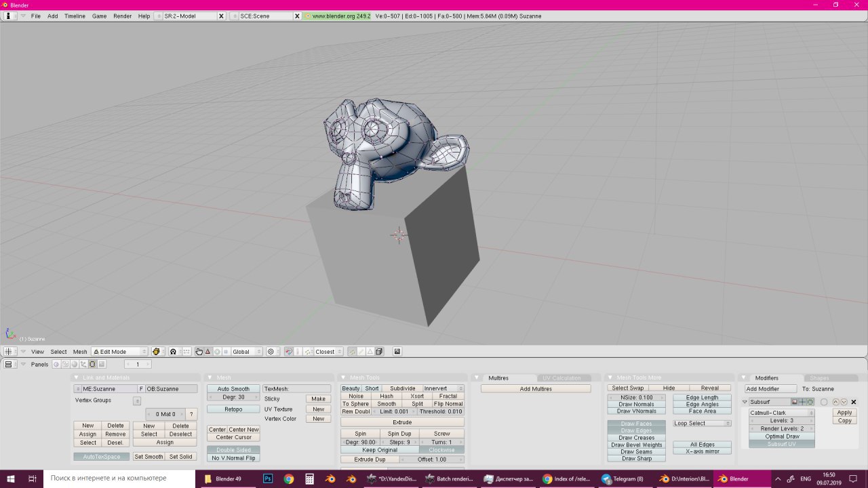Select the translate manipulator triangle icon
The image size is (868, 488).
tap(208, 352)
